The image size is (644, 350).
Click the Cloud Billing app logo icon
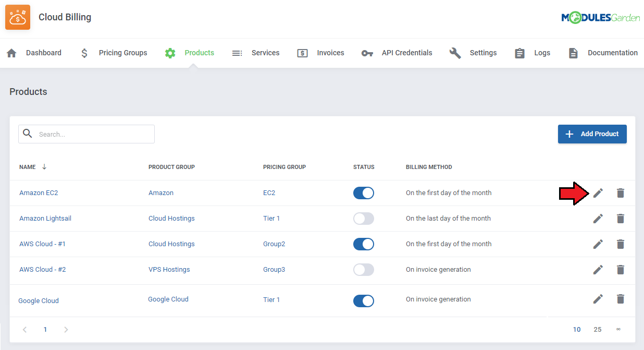coord(18,17)
